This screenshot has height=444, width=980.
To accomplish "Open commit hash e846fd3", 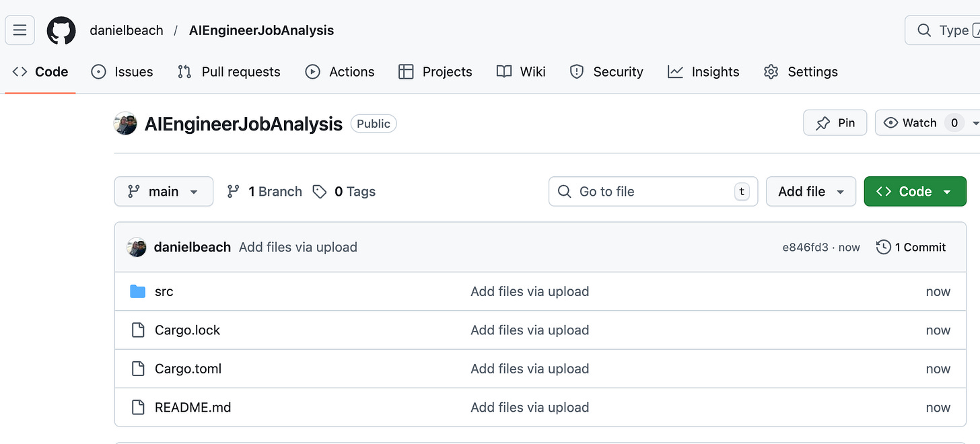I will coord(805,248).
